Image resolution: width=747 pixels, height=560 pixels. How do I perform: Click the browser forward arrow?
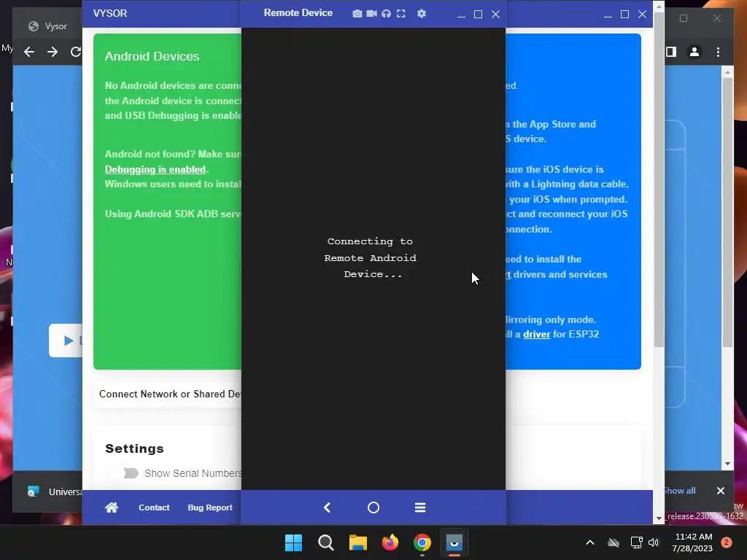coord(53,52)
